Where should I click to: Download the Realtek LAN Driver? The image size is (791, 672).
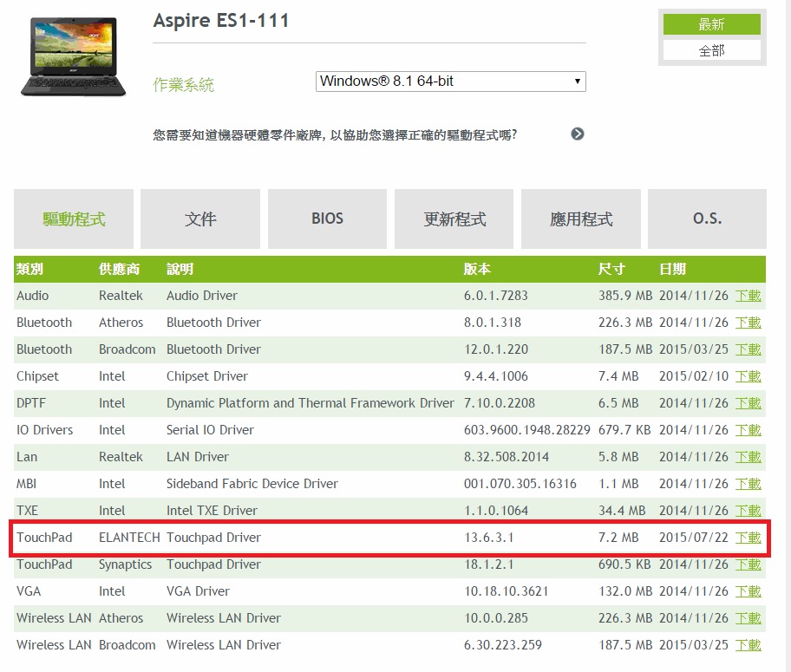(748, 457)
